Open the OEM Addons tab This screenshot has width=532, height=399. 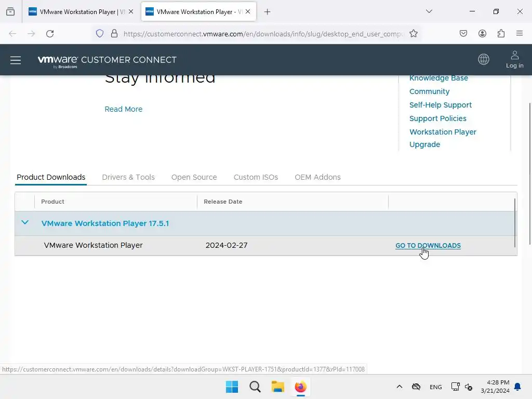(x=317, y=177)
